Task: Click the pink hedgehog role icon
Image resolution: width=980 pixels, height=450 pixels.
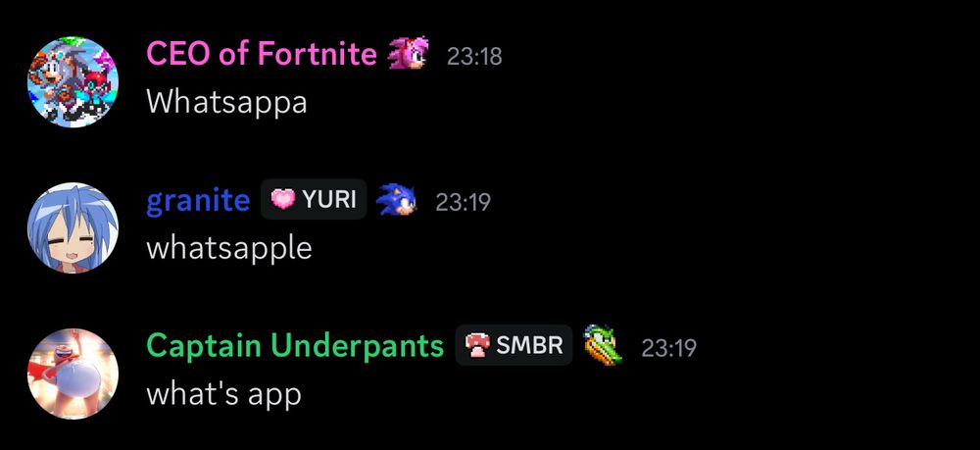Action: pyautogui.click(x=408, y=53)
